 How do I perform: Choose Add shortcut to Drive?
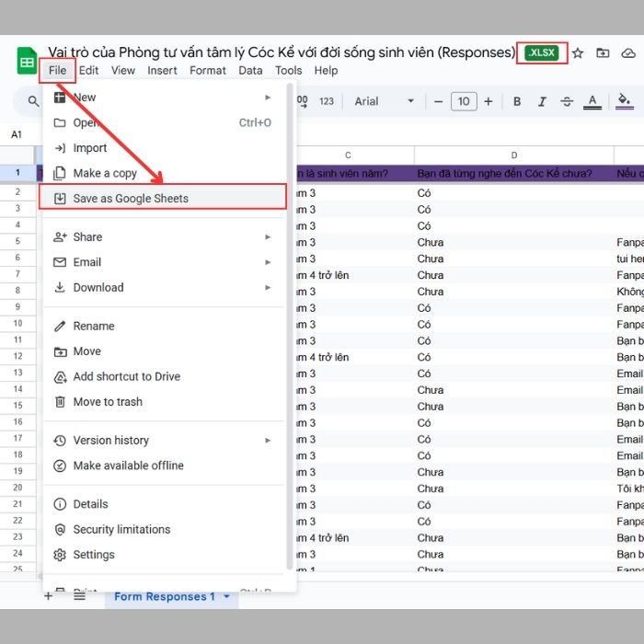(x=162, y=376)
